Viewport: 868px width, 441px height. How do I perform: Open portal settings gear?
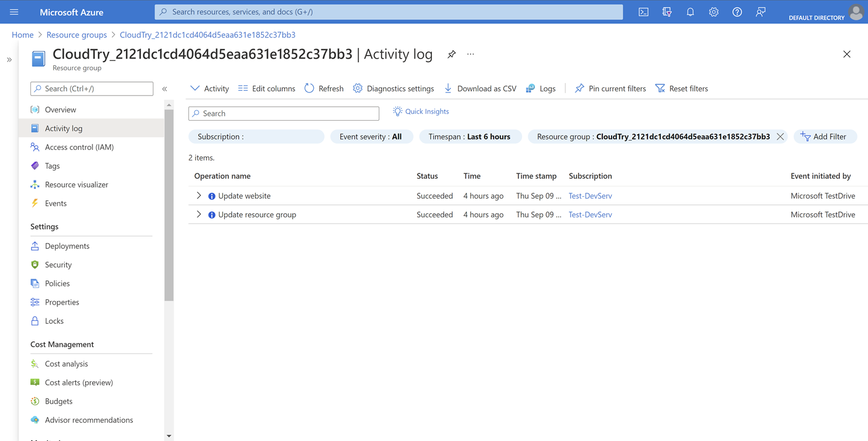(713, 12)
